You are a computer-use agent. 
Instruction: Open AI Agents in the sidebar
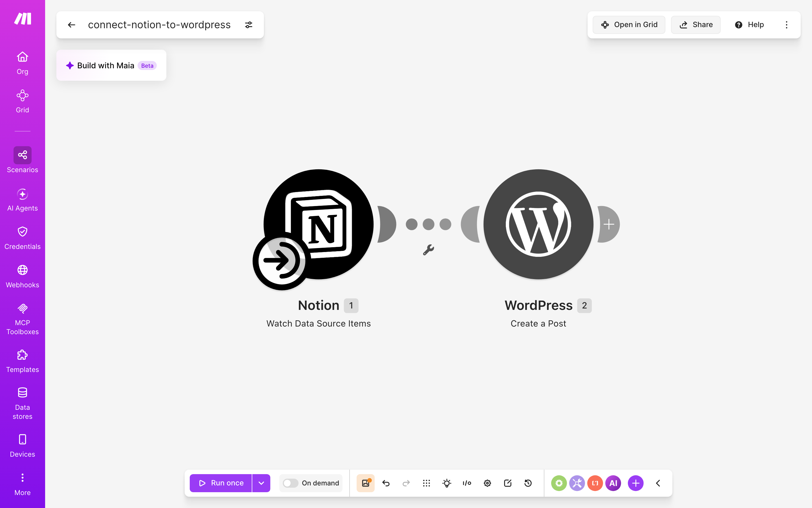[23, 200]
